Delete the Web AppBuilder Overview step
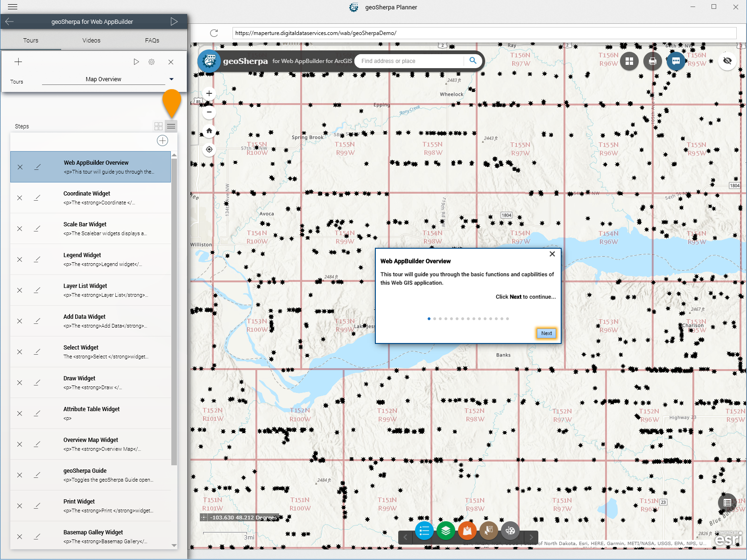This screenshot has width=747, height=560. 20,167
